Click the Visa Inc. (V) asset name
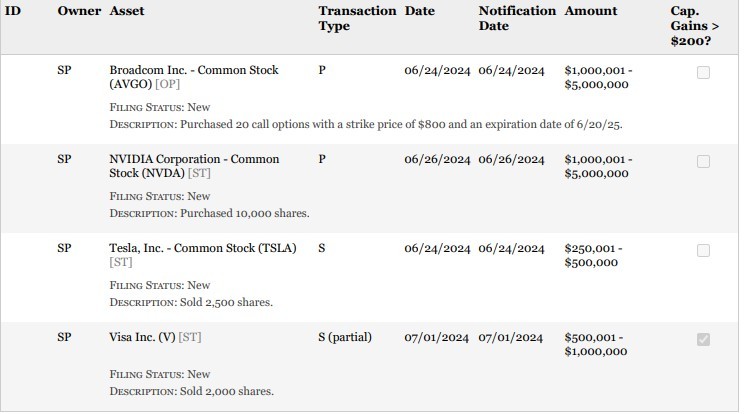This screenshot has width=753, height=414. (x=142, y=337)
